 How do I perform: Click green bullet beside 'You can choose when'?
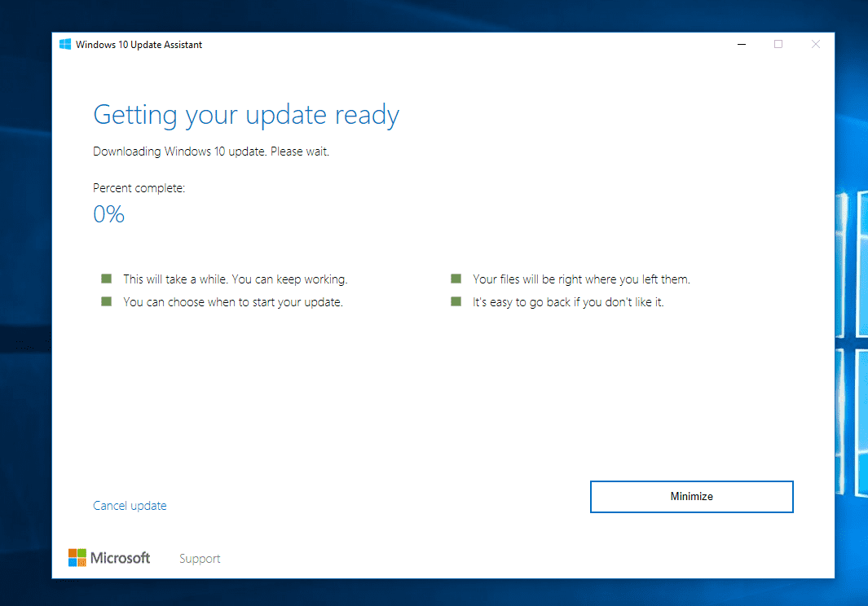pyautogui.click(x=106, y=301)
